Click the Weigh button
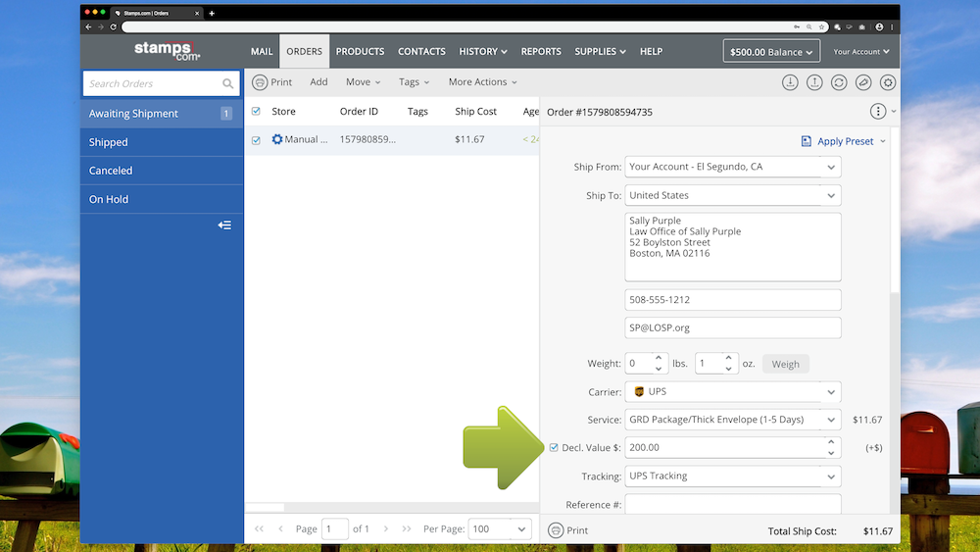Image resolution: width=980 pixels, height=552 pixels. click(x=785, y=364)
